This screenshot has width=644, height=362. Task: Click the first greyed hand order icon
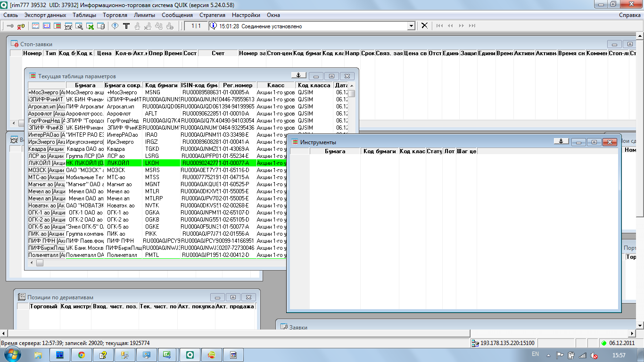[x=137, y=26]
